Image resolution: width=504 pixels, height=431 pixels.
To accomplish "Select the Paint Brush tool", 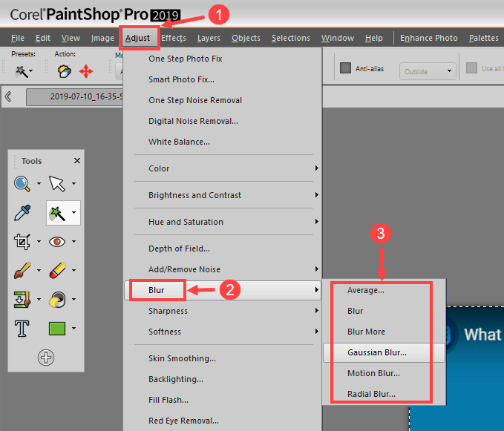I will point(22,271).
